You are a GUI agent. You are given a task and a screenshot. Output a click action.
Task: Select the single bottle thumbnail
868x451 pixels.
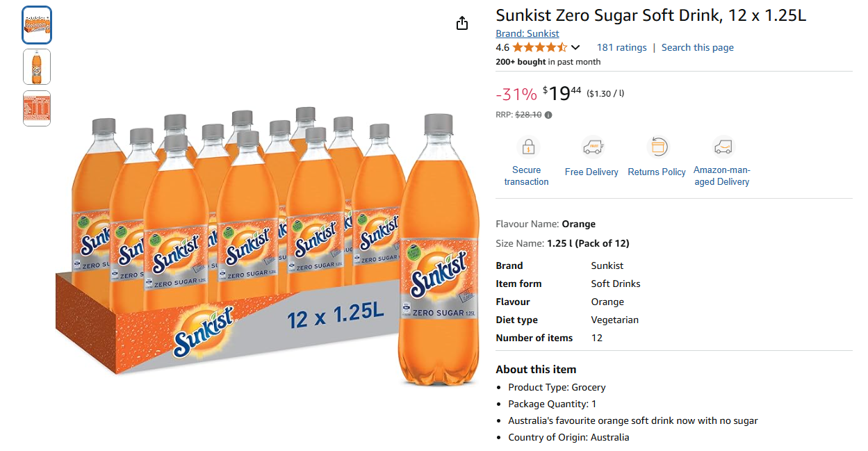point(37,67)
